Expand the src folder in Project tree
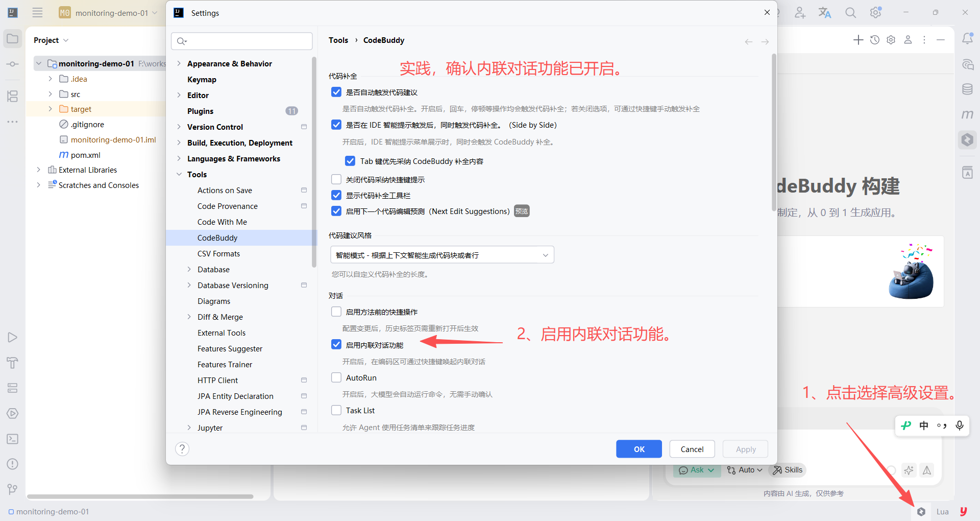 point(50,94)
